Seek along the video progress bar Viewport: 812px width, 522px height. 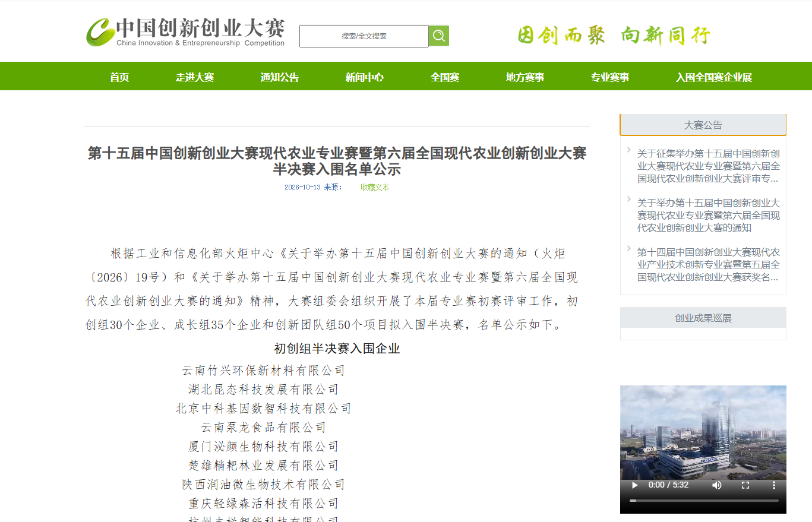click(704, 501)
